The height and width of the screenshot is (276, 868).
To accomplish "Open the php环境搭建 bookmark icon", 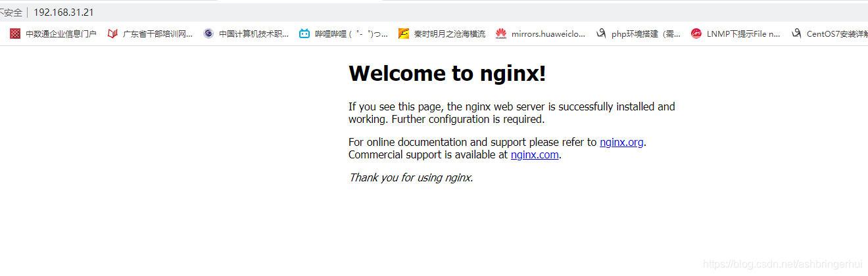I will point(601,34).
